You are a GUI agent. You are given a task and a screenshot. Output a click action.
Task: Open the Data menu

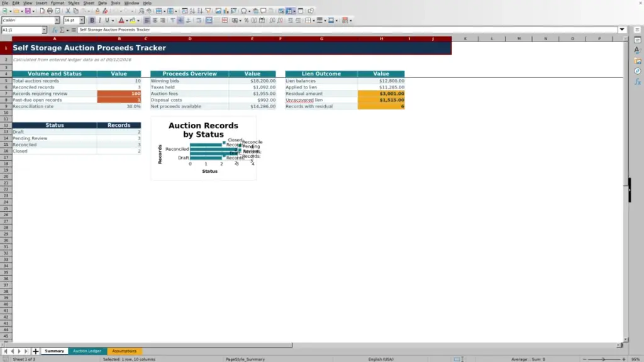click(103, 3)
